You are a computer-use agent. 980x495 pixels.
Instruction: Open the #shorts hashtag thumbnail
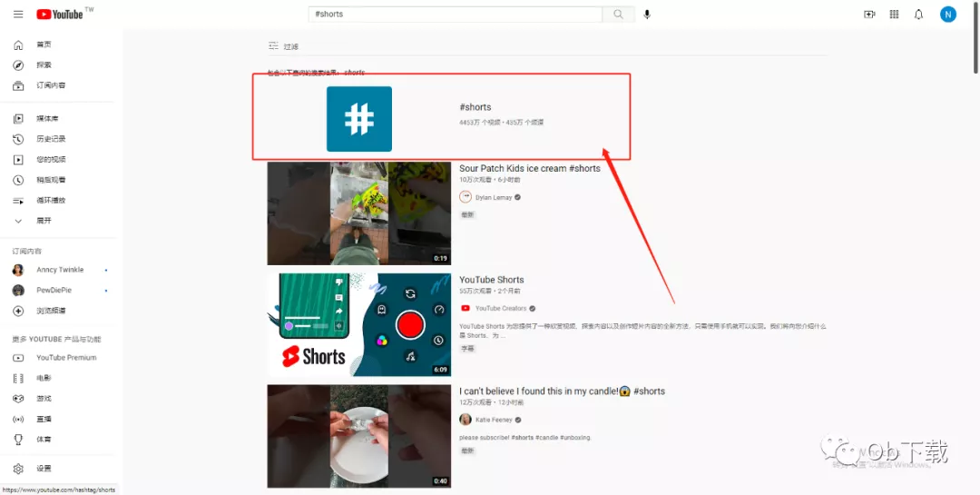point(358,119)
